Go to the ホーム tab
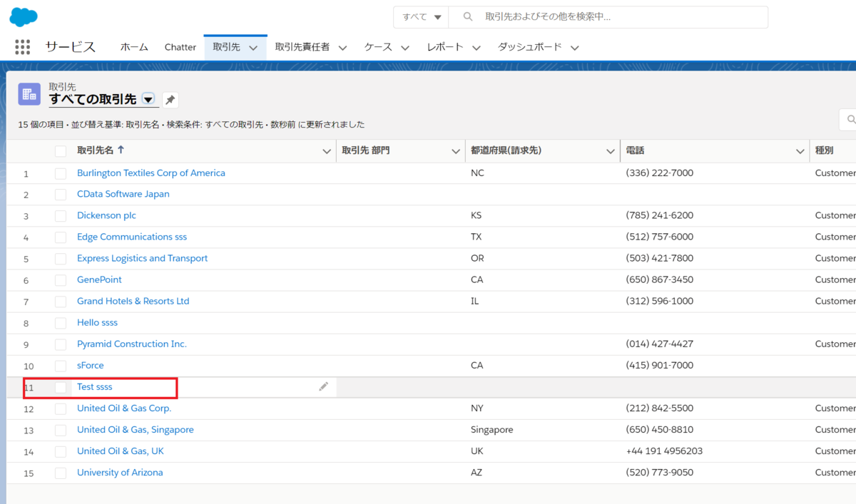The image size is (856, 504). (x=134, y=47)
